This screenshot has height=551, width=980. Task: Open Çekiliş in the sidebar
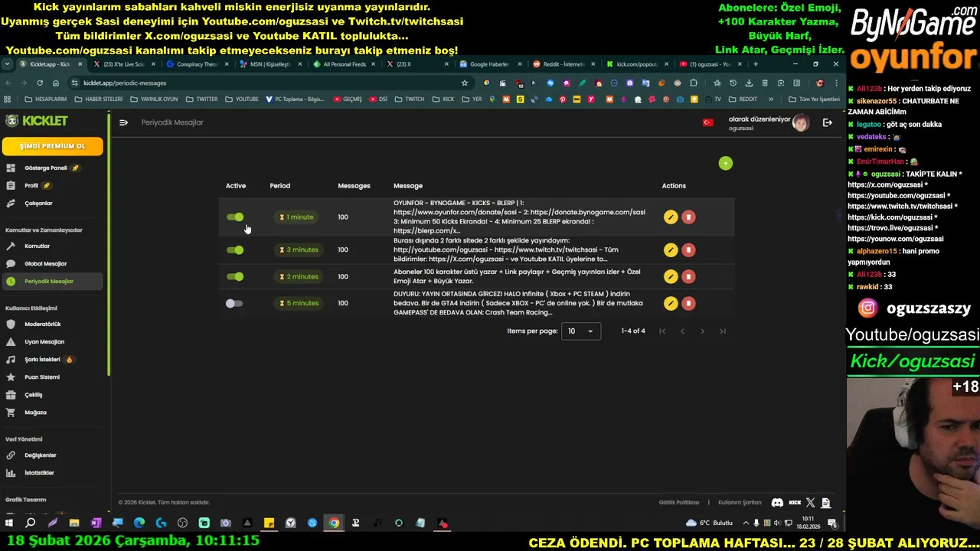pos(52,395)
